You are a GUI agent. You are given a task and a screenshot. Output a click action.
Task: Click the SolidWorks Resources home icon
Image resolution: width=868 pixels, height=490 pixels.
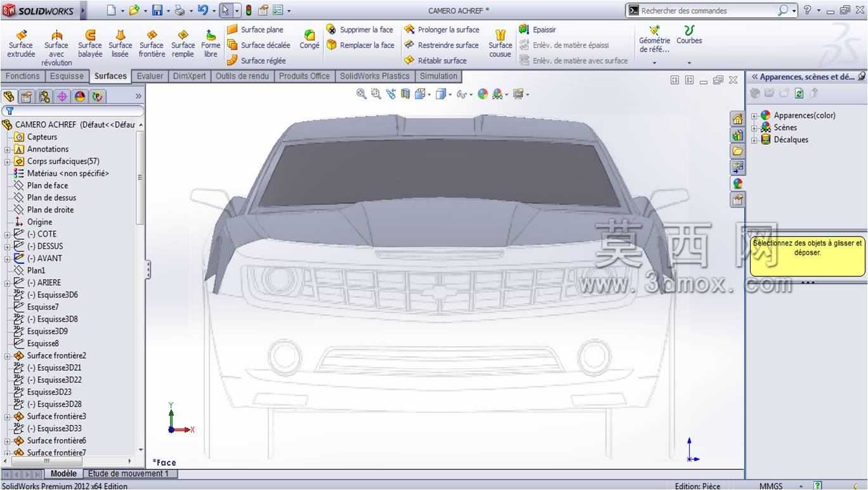pyautogui.click(x=737, y=119)
